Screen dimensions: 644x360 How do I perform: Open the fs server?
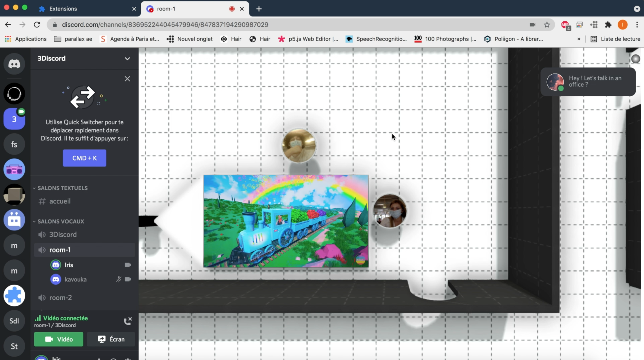click(x=14, y=144)
